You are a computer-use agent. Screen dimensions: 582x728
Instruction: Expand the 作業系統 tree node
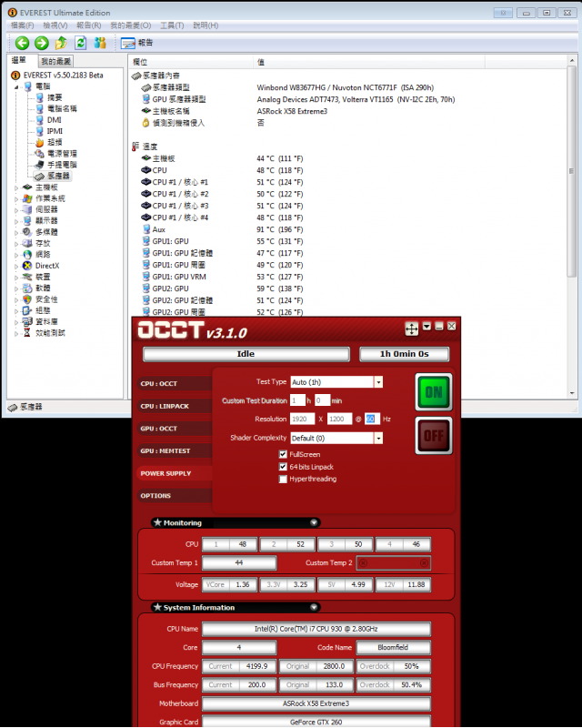pyautogui.click(x=16, y=198)
